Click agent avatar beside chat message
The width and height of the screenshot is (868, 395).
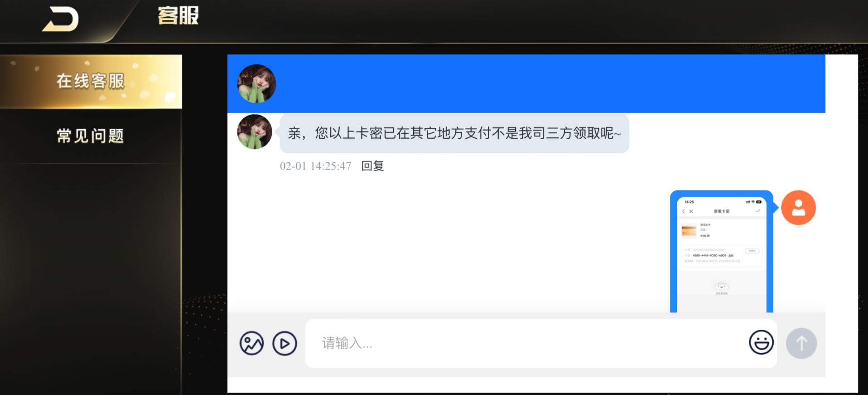255,132
